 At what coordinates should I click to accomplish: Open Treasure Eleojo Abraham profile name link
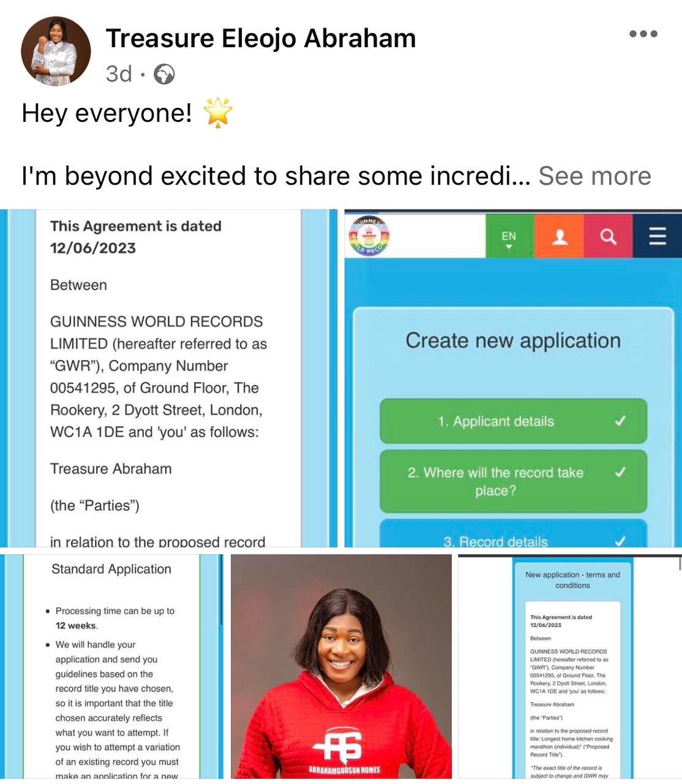261,39
